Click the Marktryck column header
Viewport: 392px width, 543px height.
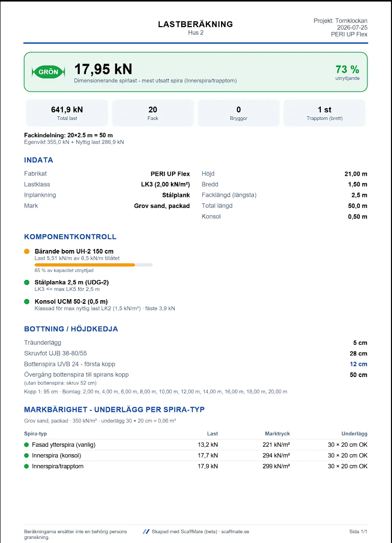[277, 433]
